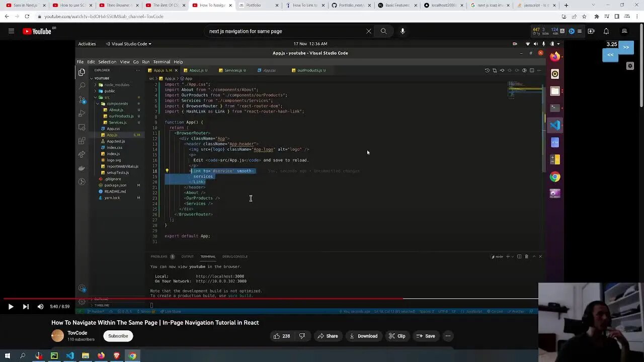Image resolution: width=644 pixels, height=362 pixels.
Task: Save the video to a playlist
Action: pyautogui.click(x=425, y=336)
